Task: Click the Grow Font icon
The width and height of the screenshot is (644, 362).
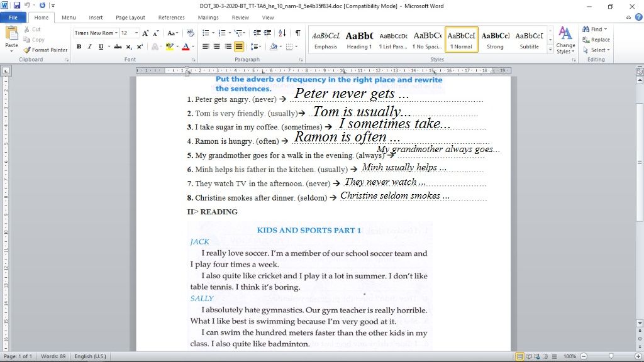Action: 145,33
